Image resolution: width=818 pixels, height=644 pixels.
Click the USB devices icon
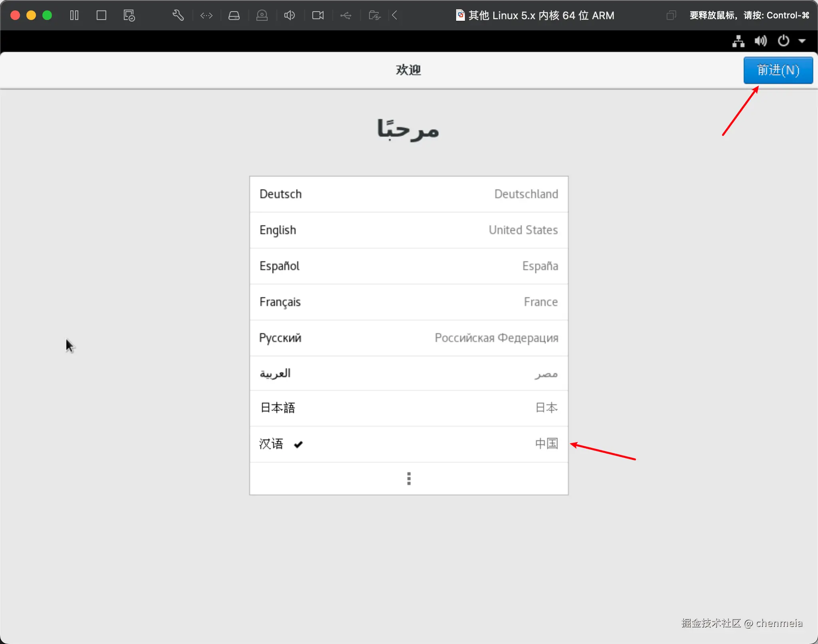(346, 16)
